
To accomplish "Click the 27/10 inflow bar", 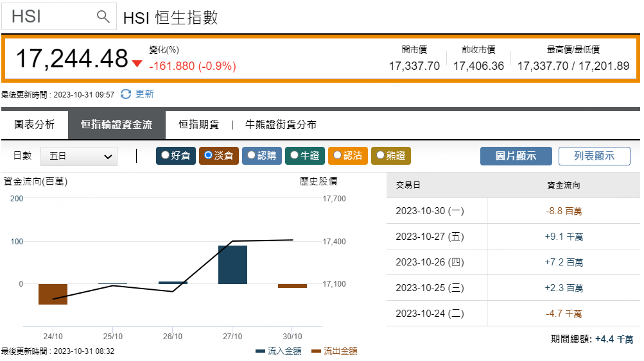I will [x=232, y=264].
